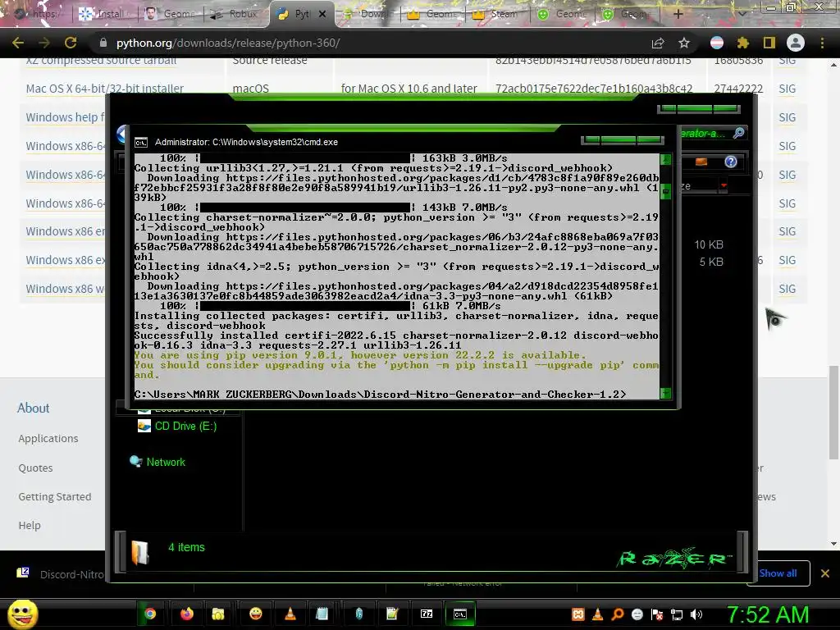Click the Chrome forward arrow
Viewport: 840px width, 630px height.
(44, 43)
